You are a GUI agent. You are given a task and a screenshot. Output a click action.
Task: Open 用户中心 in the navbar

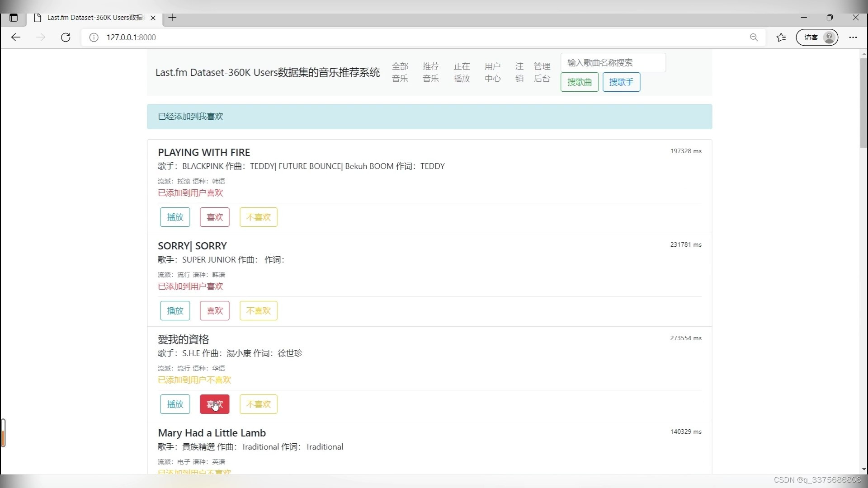492,72
